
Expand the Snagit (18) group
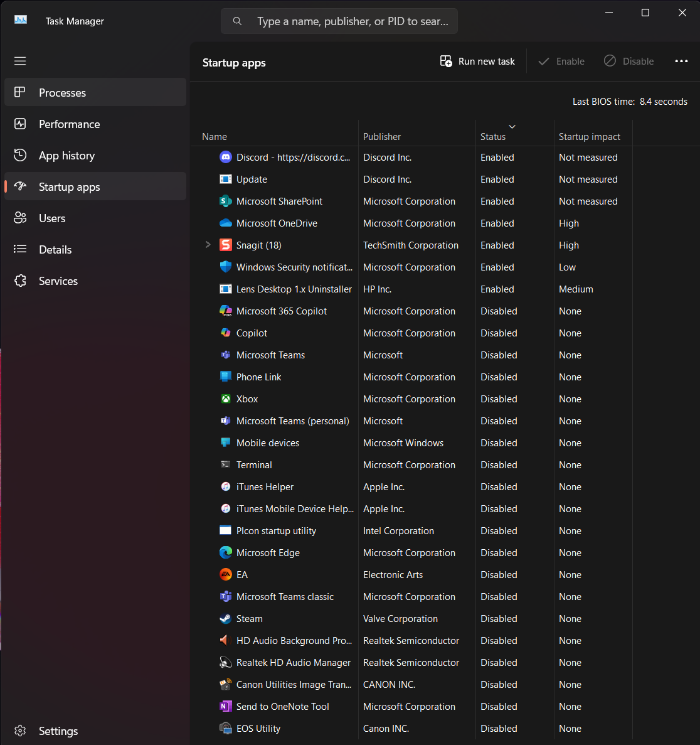(x=208, y=245)
